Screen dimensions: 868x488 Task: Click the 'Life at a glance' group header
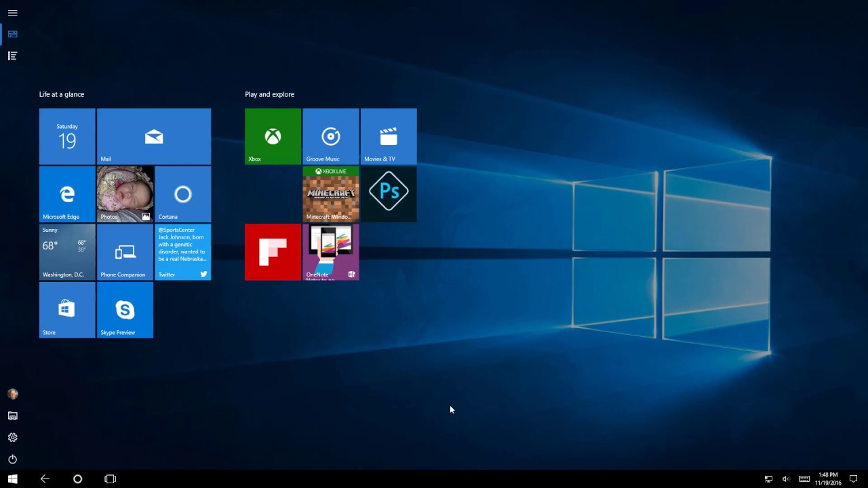tap(62, 94)
